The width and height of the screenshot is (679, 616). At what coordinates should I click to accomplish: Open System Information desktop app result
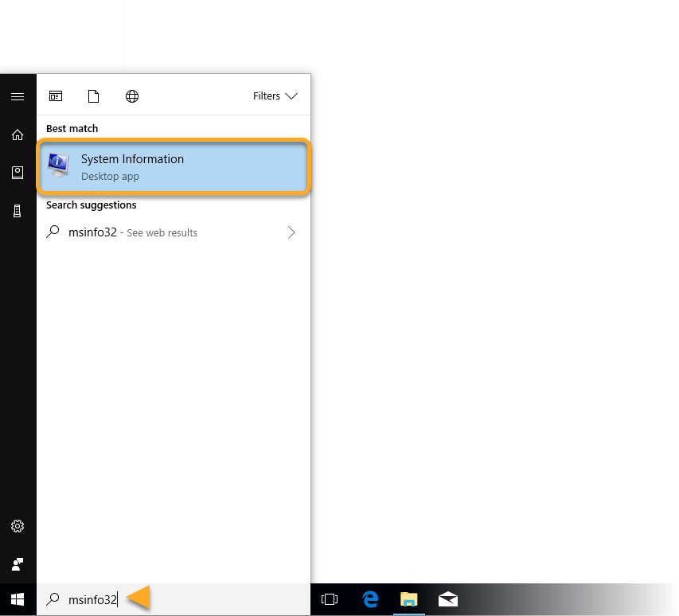[174, 166]
